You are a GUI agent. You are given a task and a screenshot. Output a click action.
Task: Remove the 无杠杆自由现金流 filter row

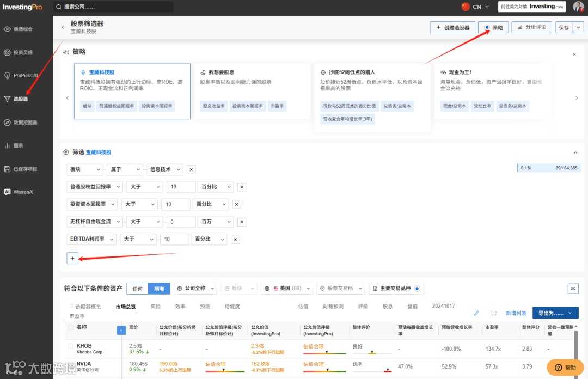[x=242, y=222]
